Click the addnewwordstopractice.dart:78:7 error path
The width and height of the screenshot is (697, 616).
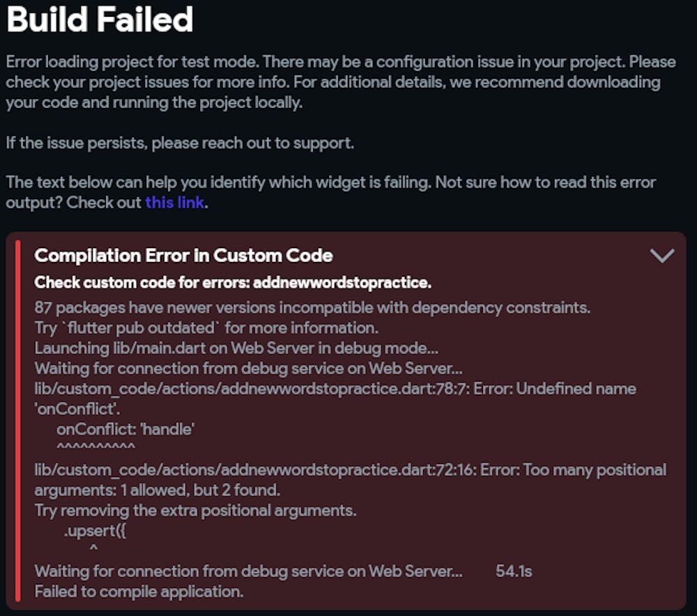tap(251, 388)
